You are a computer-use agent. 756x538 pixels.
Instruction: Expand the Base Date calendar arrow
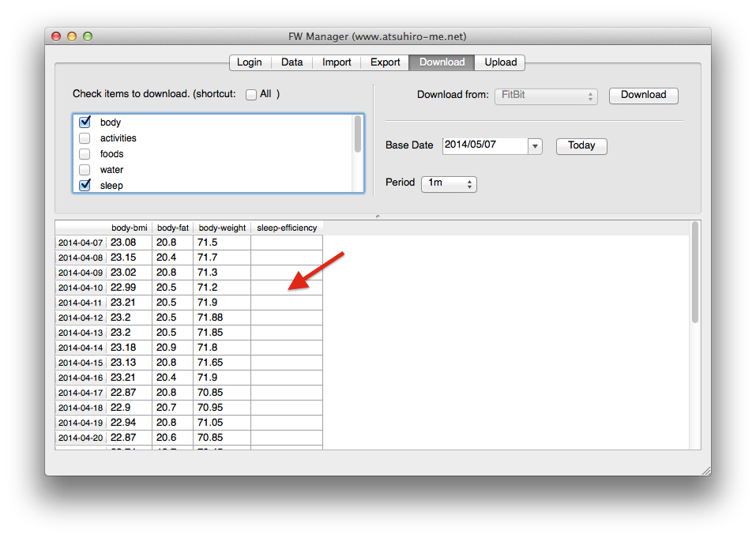coord(535,146)
